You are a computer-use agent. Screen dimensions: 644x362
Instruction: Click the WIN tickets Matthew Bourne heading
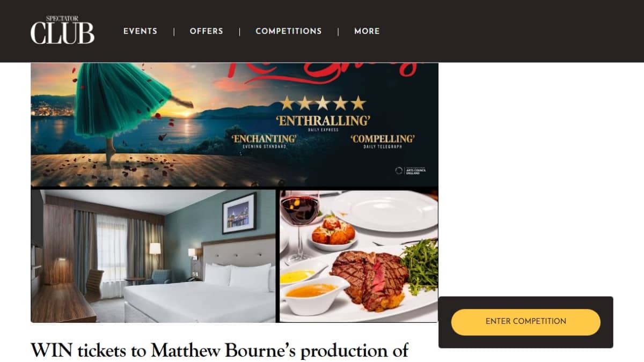[x=219, y=350]
